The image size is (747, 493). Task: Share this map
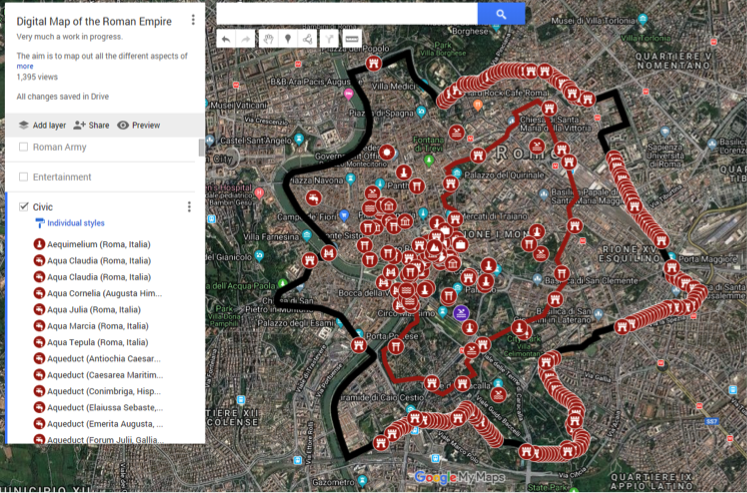pyautogui.click(x=91, y=125)
